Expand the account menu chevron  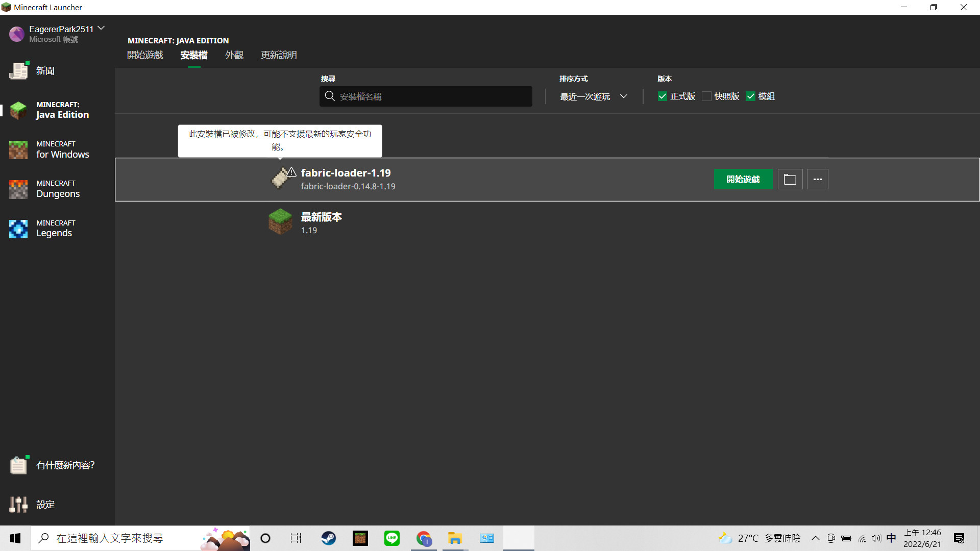point(101,28)
